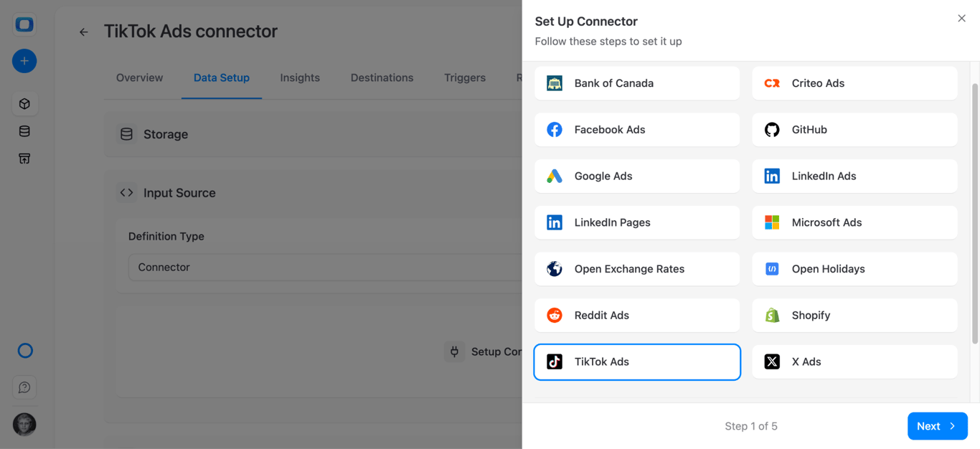
Task: Open the Triggers tab
Action: tap(465, 77)
